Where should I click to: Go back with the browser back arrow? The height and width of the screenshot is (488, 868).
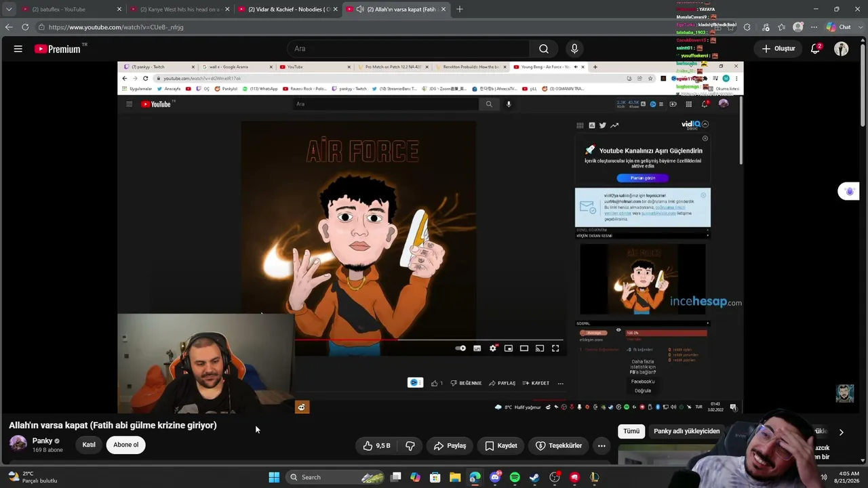9,27
